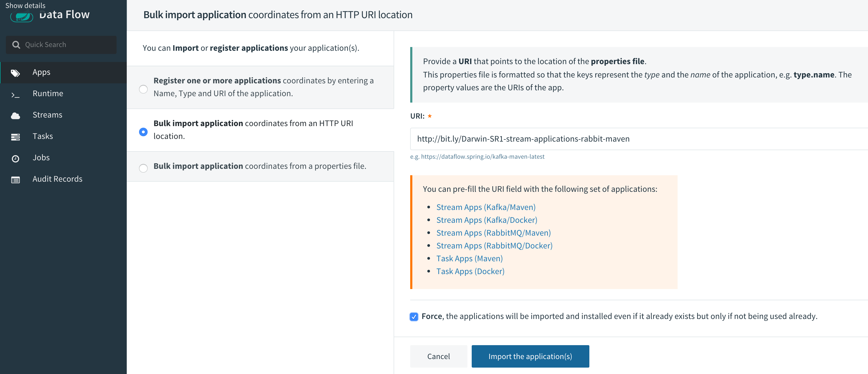Click the Task Apps (Maven) link

click(x=469, y=258)
